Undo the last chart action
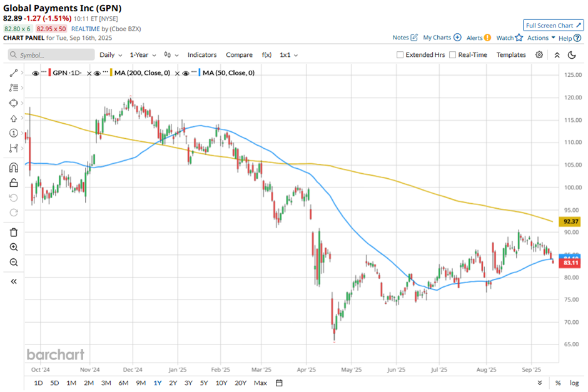 [x=14, y=198]
